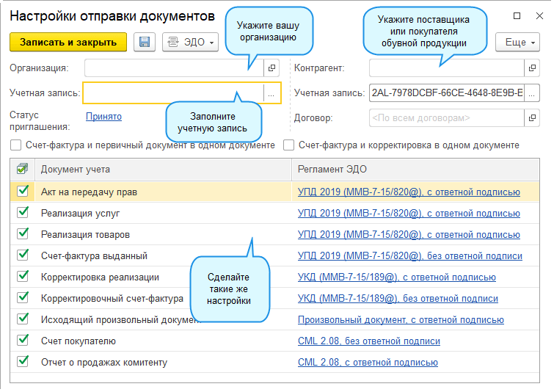Toggle the Счет покупателю row checkbox
Screen dimensions: 554x392
pyautogui.click(x=23, y=341)
